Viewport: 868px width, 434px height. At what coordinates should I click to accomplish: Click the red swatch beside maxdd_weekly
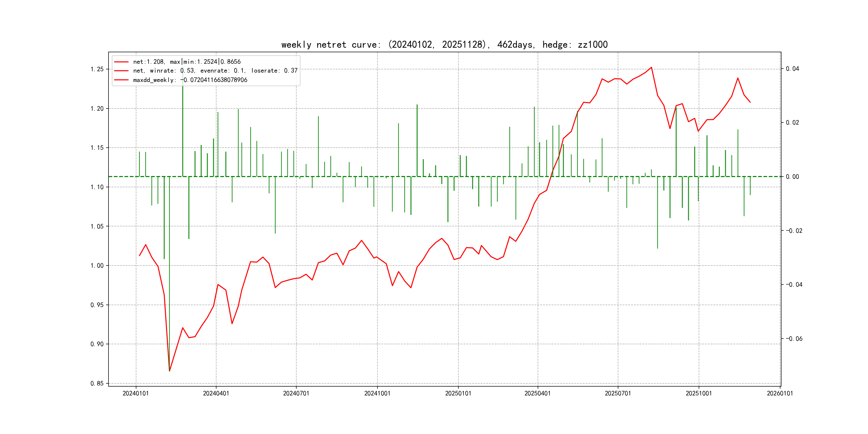pos(121,80)
